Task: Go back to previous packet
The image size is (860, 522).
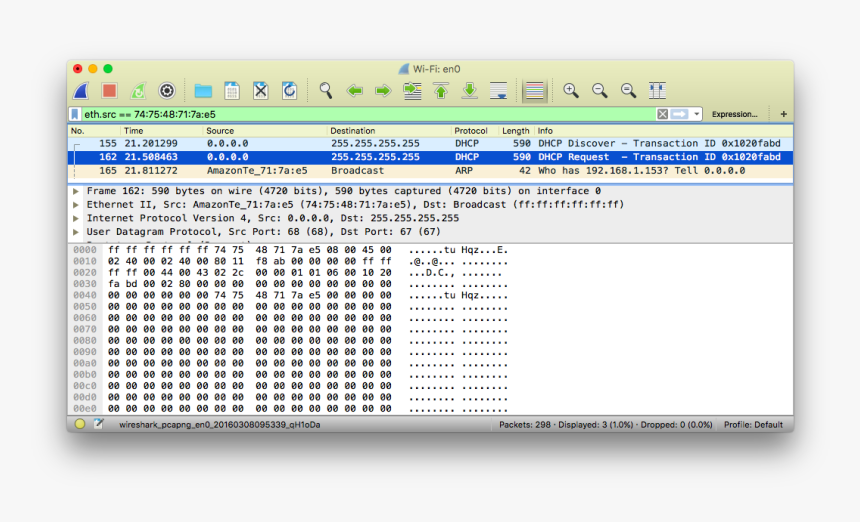Action: [355, 90]
